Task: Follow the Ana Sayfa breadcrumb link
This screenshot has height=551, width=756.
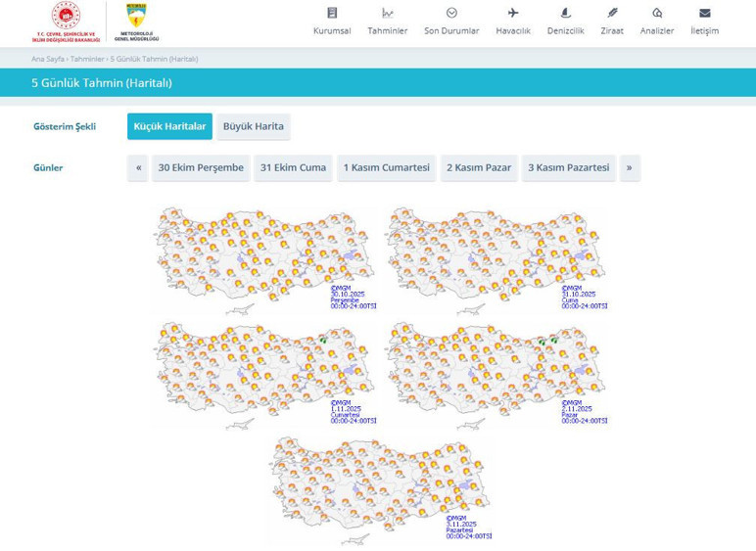Action: (x=47, y=59)
